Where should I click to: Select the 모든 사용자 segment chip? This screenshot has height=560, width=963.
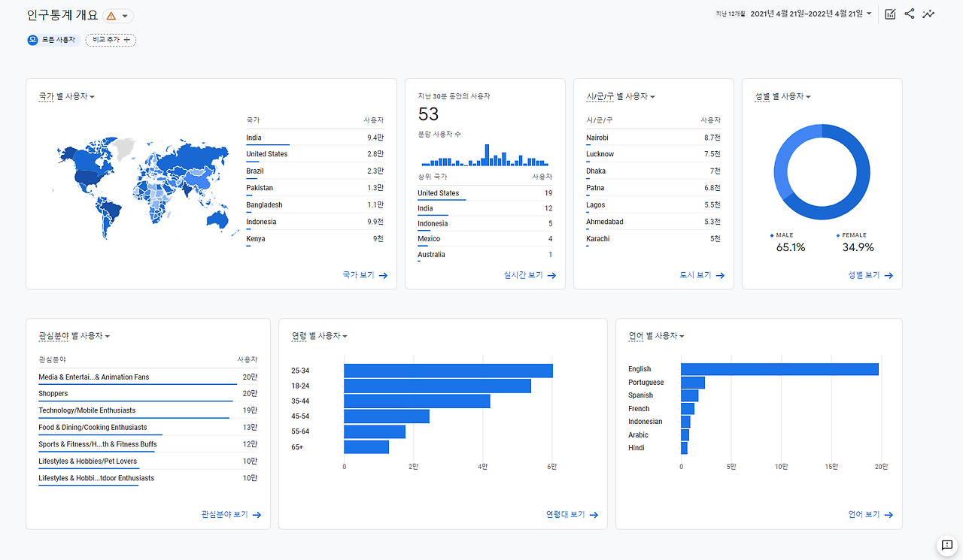point(54,39)
